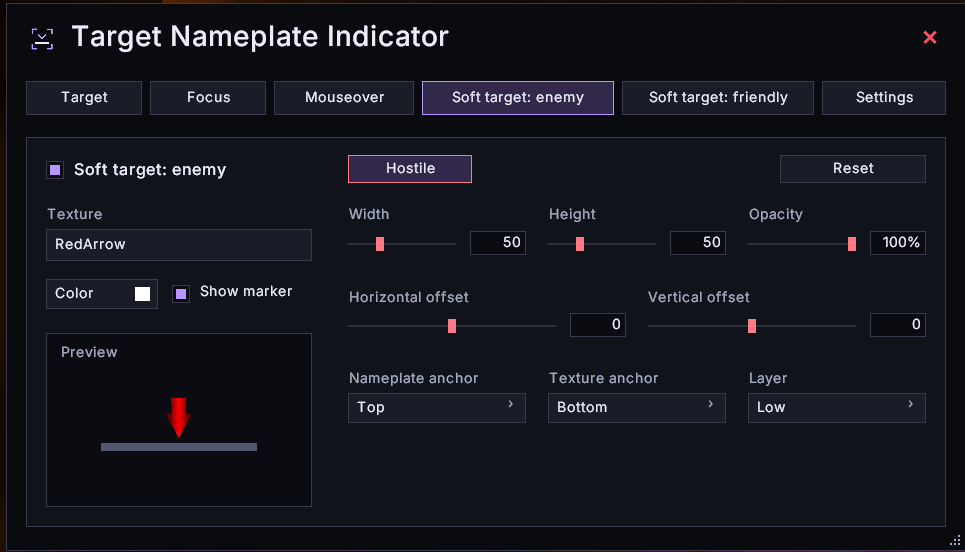965x552 pixels.
Task: Click the Width value field showing 50
Action: [x=498, y=242]
